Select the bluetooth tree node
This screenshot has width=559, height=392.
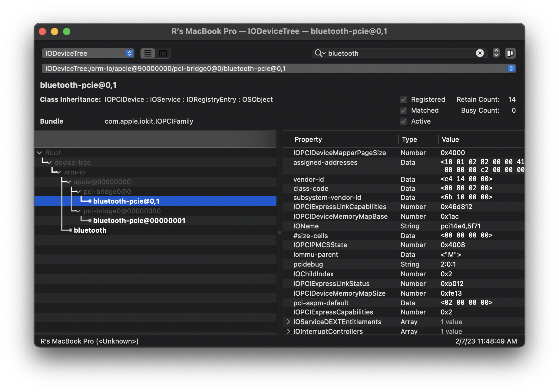155,230
